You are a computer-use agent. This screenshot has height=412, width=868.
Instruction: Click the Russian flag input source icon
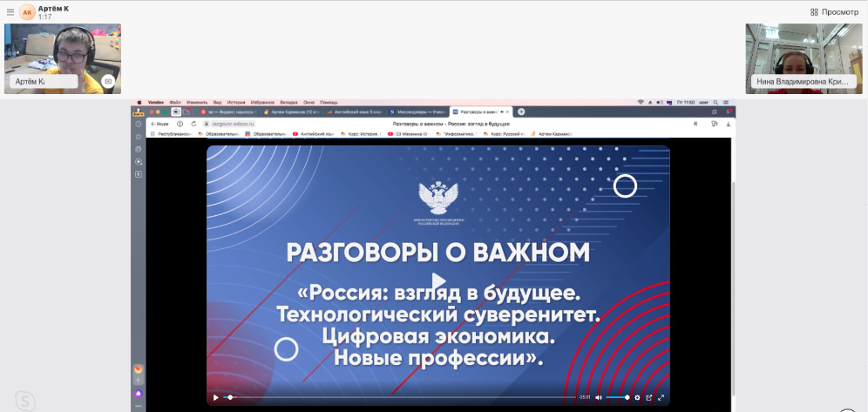click(668, 102)
